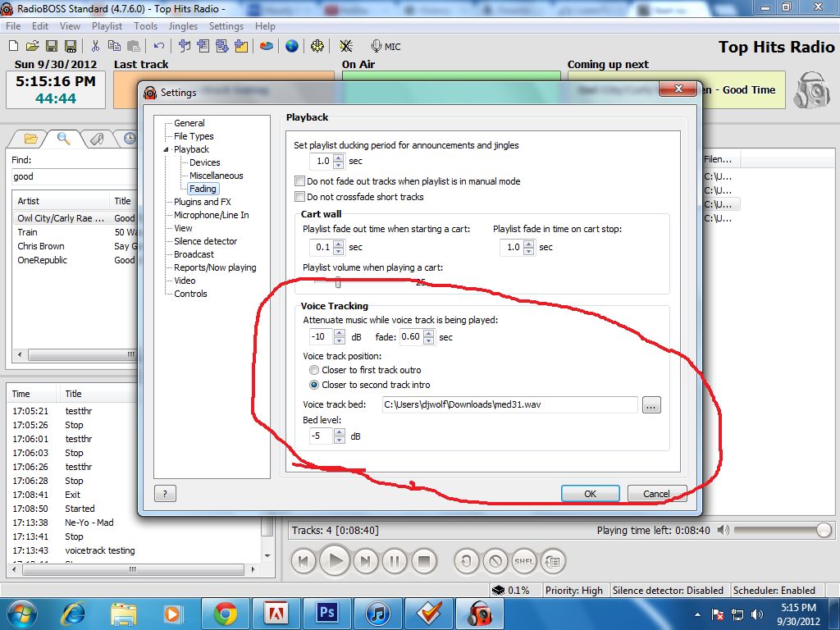Open the Tools menu
The width and height of the screenshot is (840, 630).
145,25
